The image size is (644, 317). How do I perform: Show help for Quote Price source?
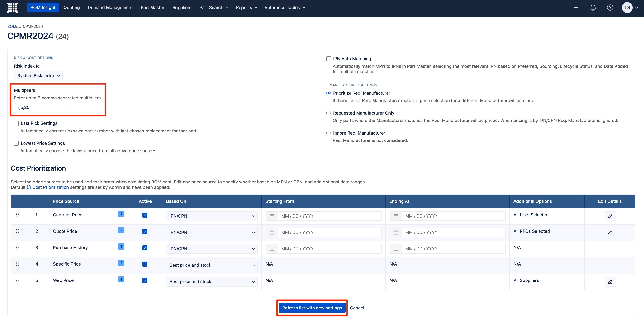pos(121,230)
